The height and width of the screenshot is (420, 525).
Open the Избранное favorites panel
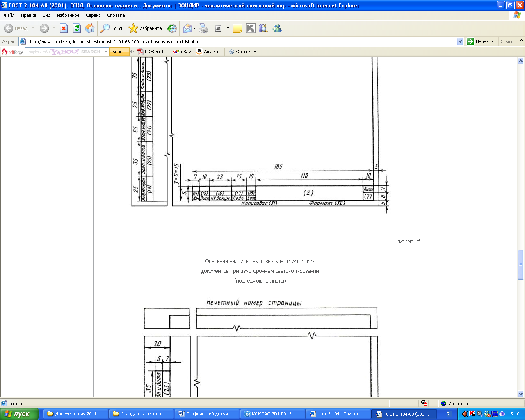(x=145, y=28)
